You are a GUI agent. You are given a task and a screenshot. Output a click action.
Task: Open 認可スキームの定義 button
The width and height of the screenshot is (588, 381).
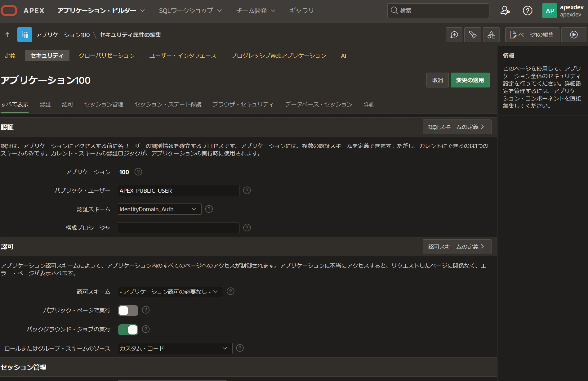point(457,247)
